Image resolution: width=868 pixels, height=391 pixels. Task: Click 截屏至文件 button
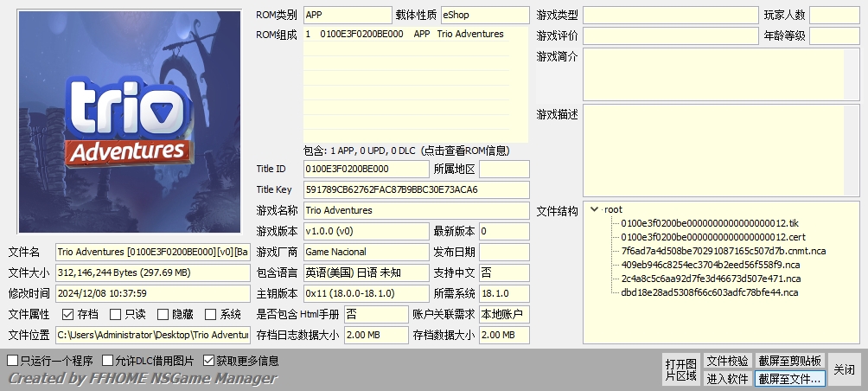[790, 378]
